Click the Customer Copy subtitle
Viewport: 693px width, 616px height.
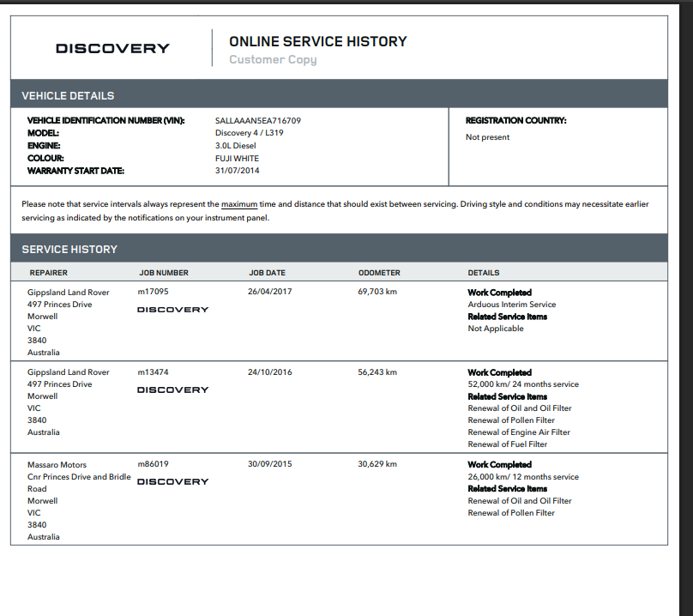[x=273, y=60]
